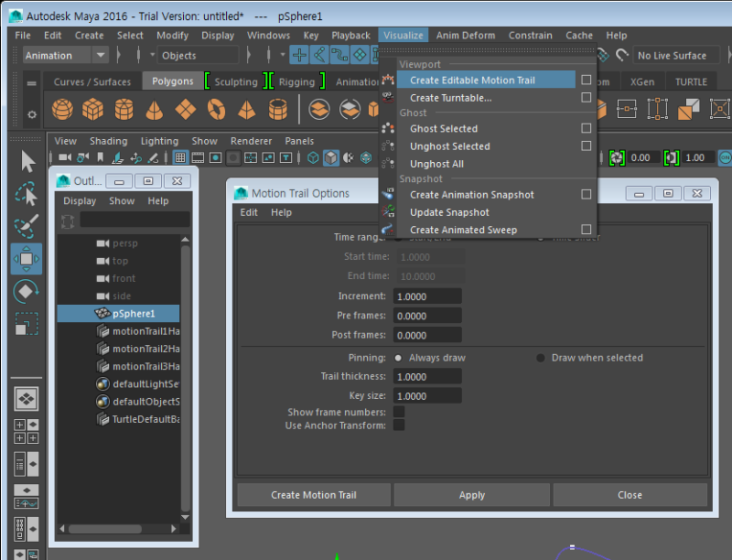The height and width of the screenshot is (560, 732).
Task: Open the Objects selection-mode field
Action: coord(198,55)
